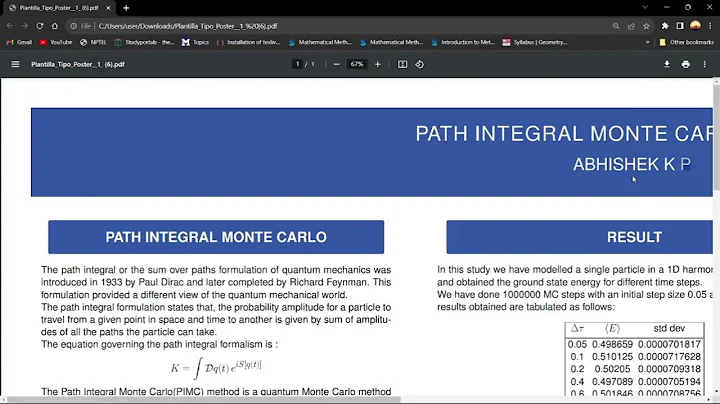Image resolution: width=720 pixels, height=404 pixels.
Task: Open the Introduction to Met... bookmark
Action: click(x=463, y=42)
